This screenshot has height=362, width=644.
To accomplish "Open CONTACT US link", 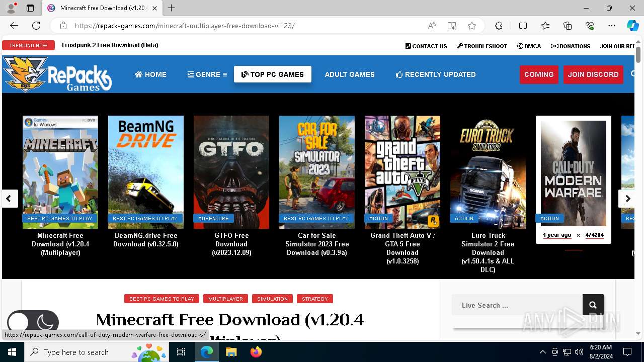I will 426,46.
